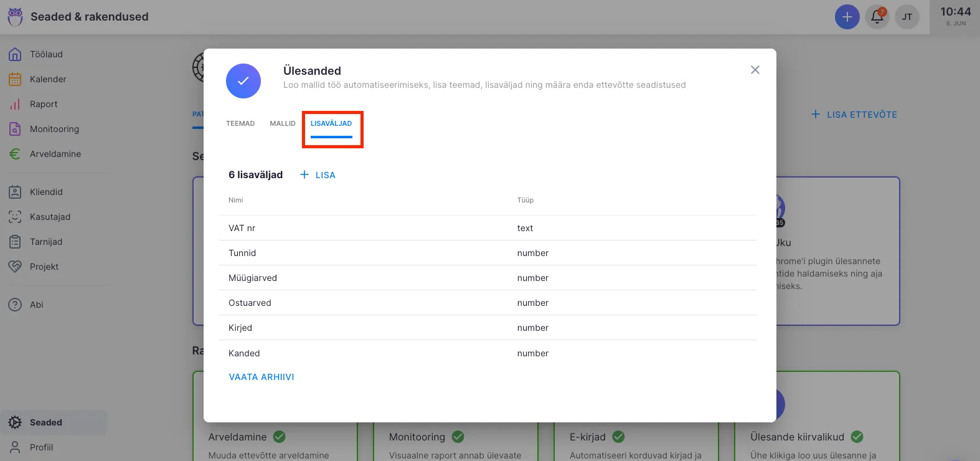980x461 pixels.
Task: Open the Müügiarved field row
Action: 487,278
